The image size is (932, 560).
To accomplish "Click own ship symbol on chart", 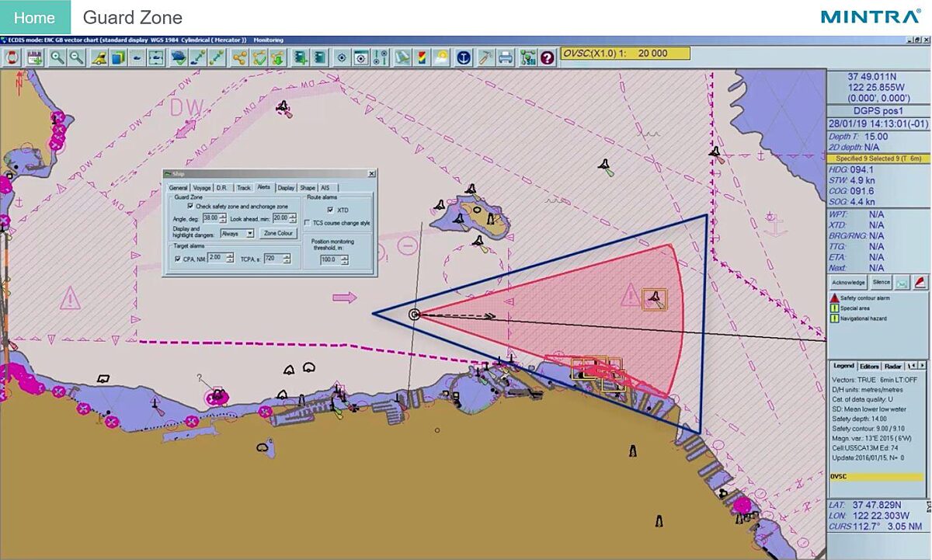I will click(415, 315).
